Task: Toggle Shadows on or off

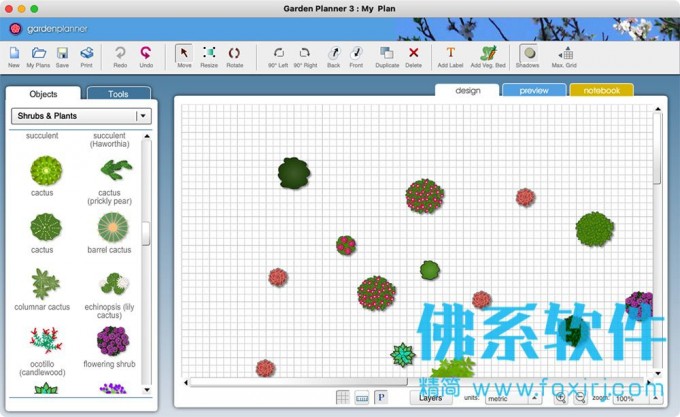Action: point(527,55)
